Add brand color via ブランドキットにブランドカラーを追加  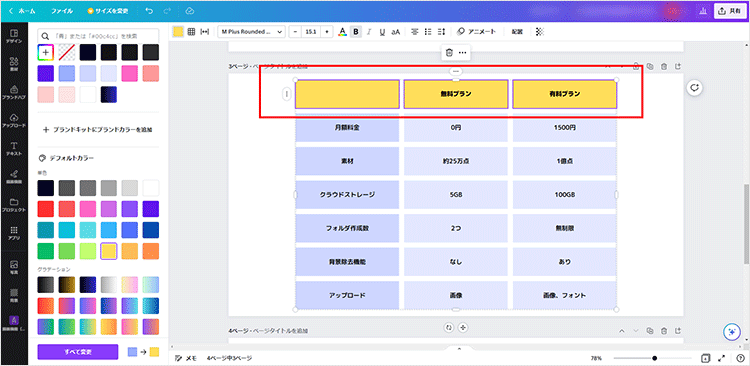98,130
